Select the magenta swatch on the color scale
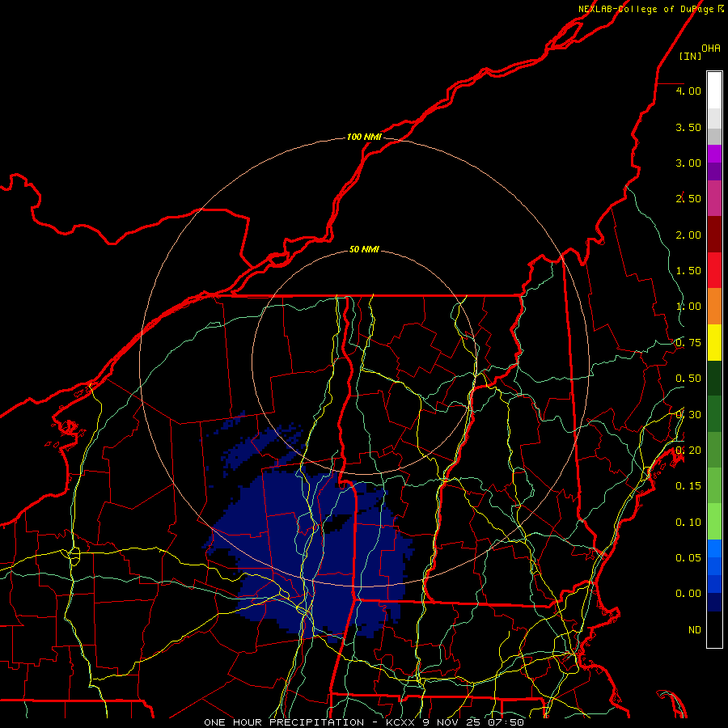 [714, 154]
